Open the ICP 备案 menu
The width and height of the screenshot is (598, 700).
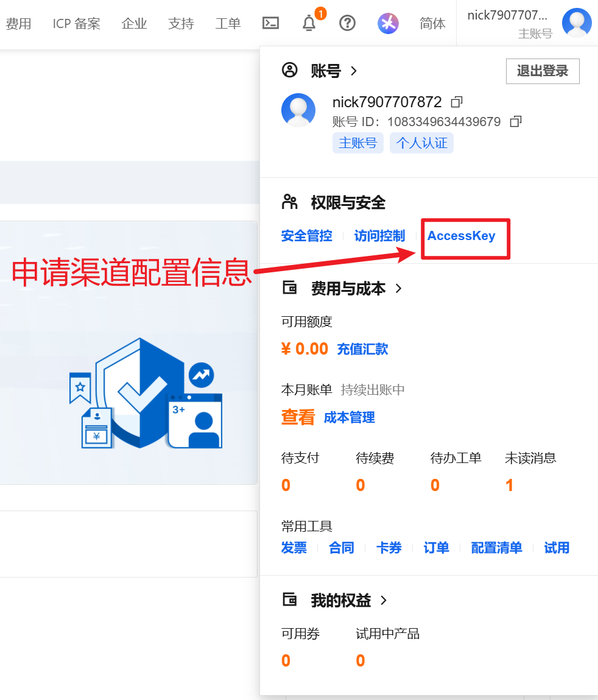[x=76, y=24]
